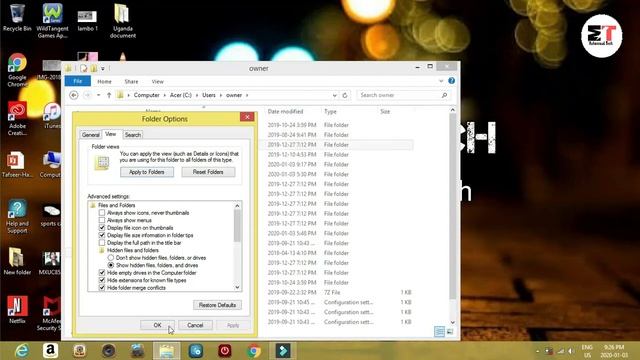Open the View ribbon tab
This screenshot has width=640, height=360.
coord(158,81)
